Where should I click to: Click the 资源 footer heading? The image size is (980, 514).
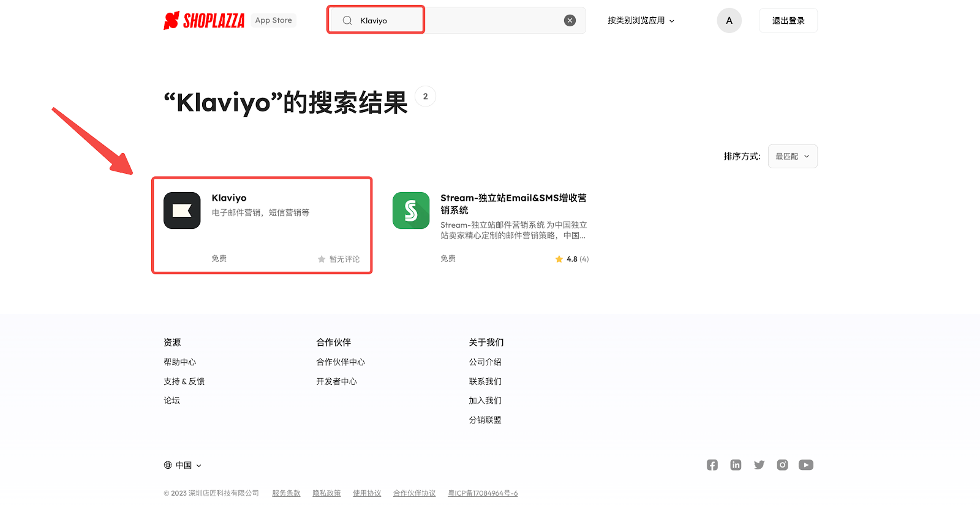click(x=172, y=343)
